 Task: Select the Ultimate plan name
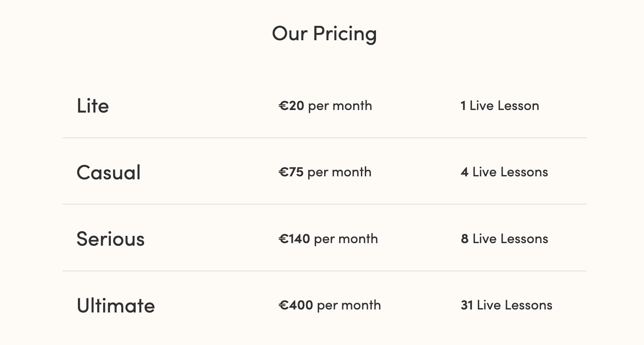click(116, 305)
